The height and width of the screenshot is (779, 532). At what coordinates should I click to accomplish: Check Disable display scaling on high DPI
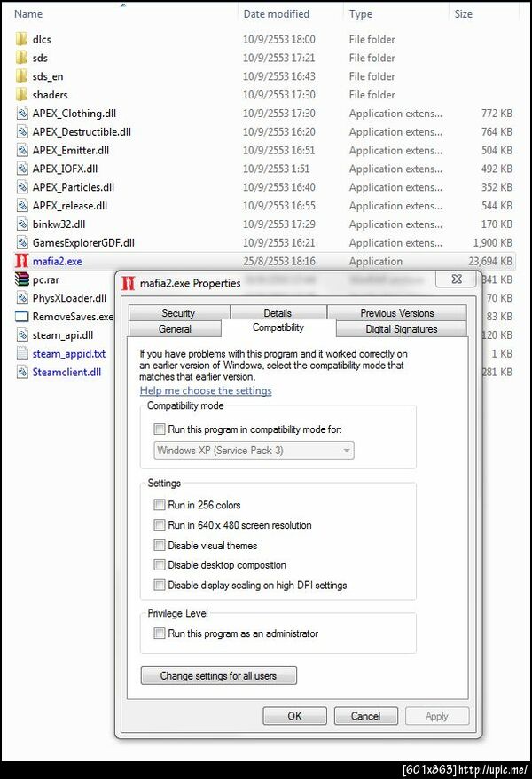point(160,585)
